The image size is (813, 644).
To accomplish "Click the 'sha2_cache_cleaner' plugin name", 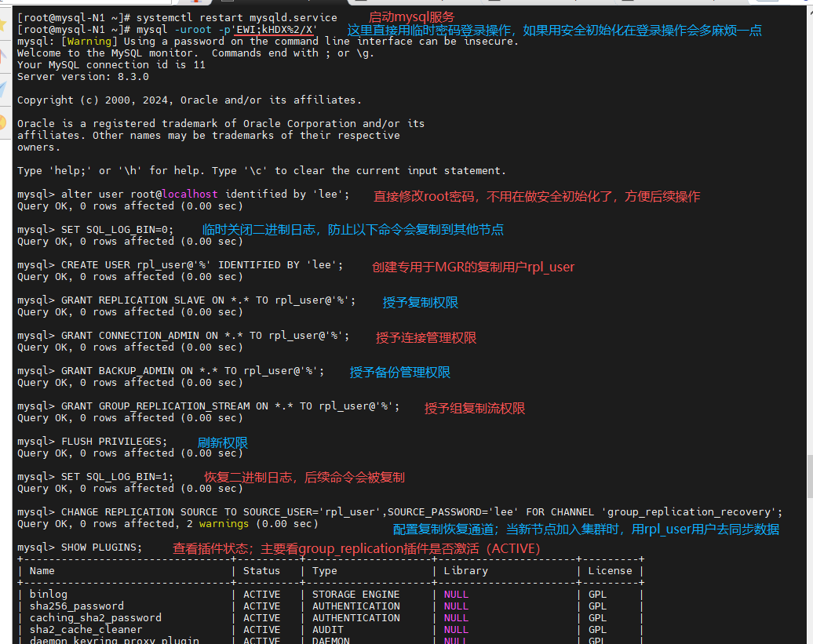I will point(86,630).
